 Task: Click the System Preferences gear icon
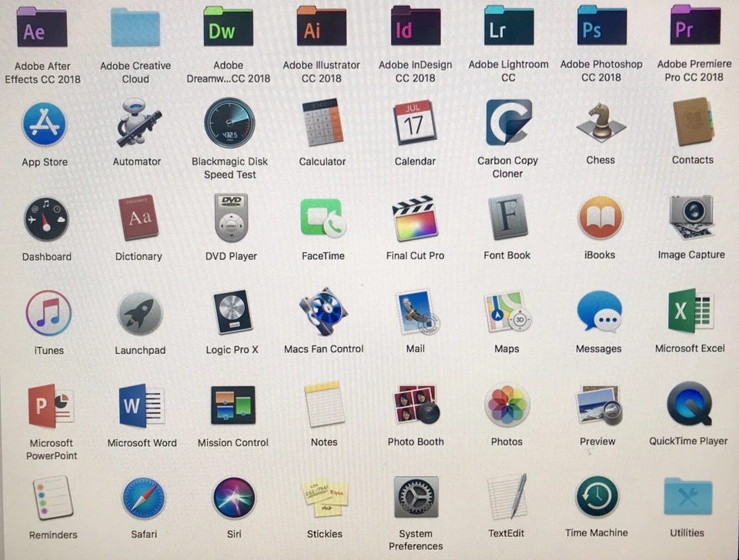(416, 497)
